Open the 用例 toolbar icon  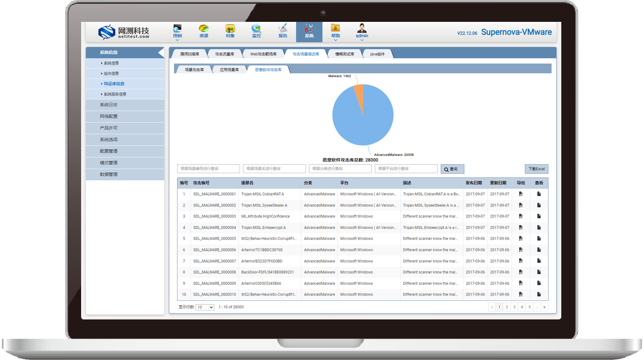coord(177,31)
